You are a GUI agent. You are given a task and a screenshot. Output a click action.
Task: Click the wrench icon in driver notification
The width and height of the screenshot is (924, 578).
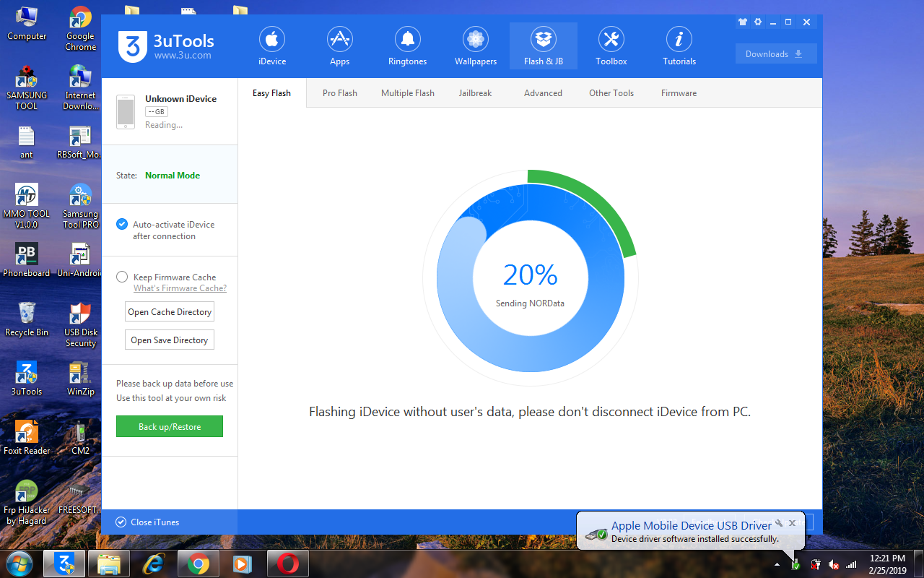click(x=780, y=523)
